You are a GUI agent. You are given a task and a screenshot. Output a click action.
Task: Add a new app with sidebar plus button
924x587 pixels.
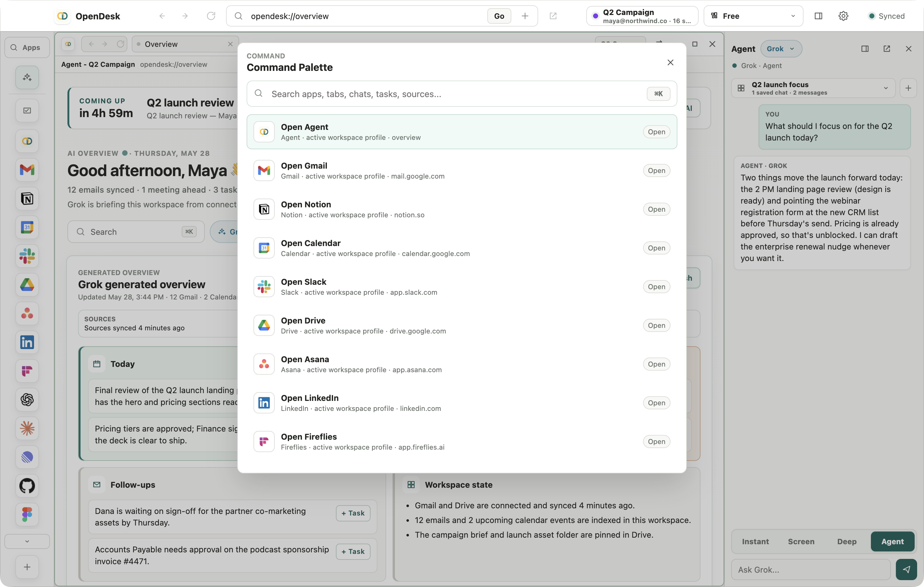(x=27, y=567)
